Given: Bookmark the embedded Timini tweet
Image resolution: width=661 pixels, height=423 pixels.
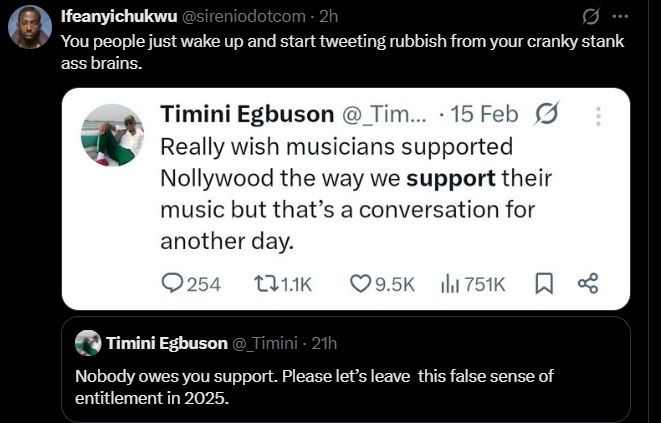Looking at the screenshot, I should point(544,284).
